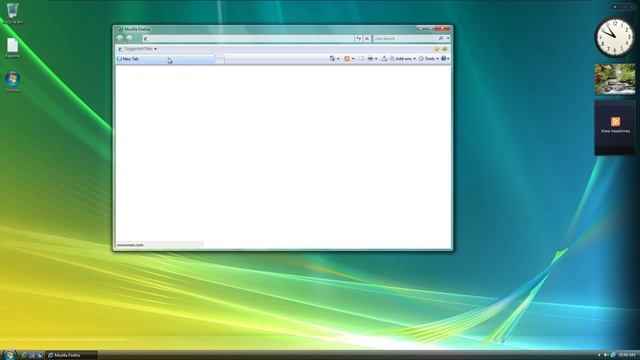The width and height of the screenshot is (640, 360).
Task: Click the orange RSS feeds icon
Action: point(347,59)
